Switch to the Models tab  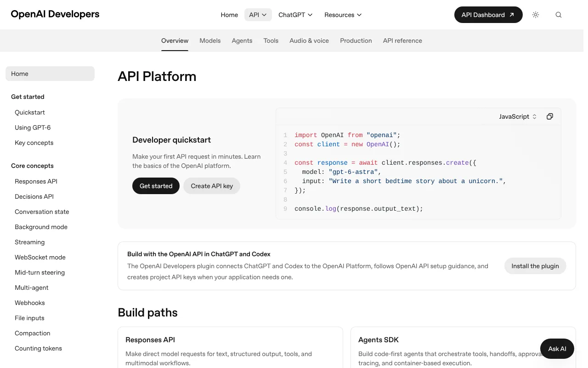click(x=210, y=40)
